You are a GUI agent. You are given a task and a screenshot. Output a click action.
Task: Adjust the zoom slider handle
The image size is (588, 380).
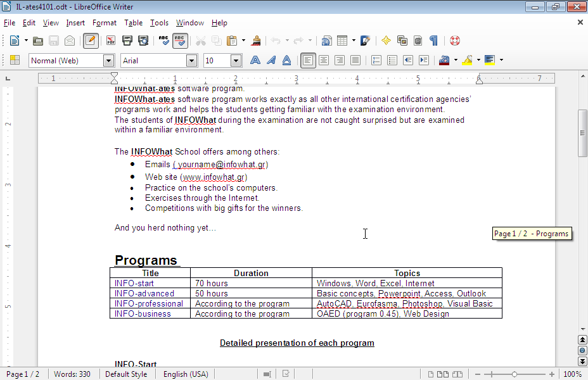pyautogui.click(x=514, y=374)
